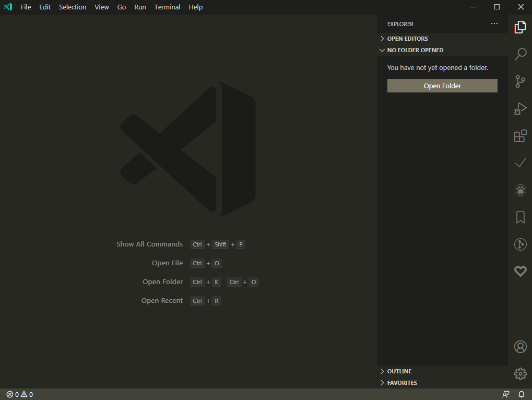Open the Bookmarks extension view
This screenshot has height=400, width=532.
pos(519,217)
